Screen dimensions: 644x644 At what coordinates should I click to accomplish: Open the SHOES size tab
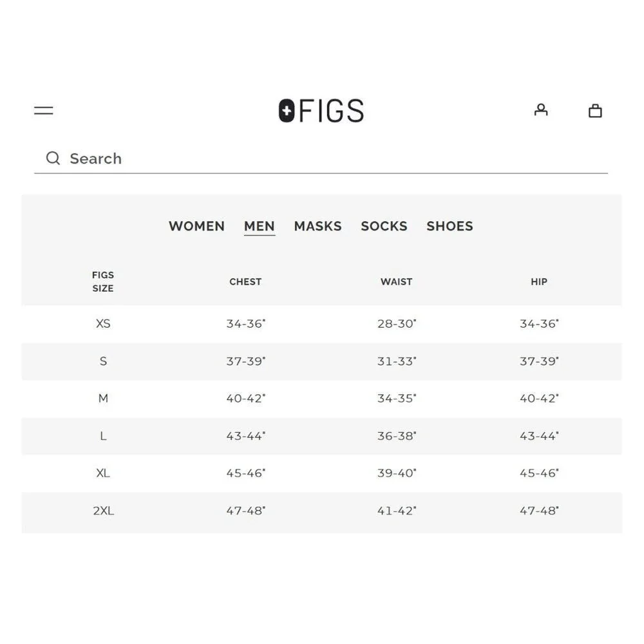click(450, 226)
